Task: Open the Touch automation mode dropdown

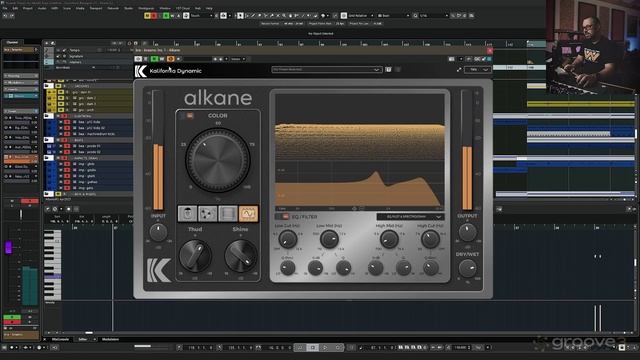Action: click(202, 16)
